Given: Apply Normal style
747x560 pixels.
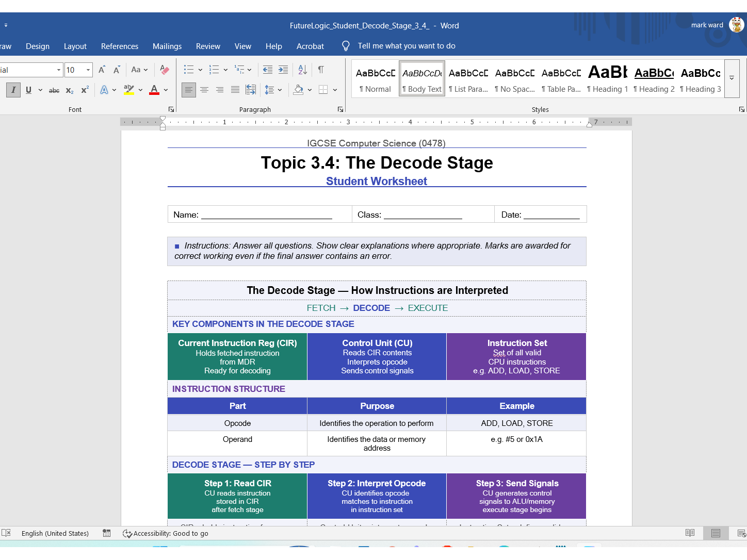Looking at the screenshot, I should [x=376, y=79].
